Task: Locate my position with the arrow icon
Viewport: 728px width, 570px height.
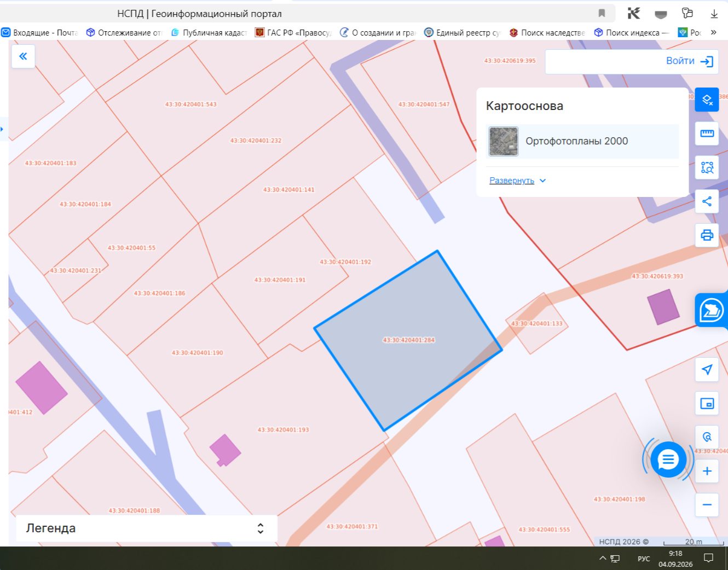Action: pos(707,370)
